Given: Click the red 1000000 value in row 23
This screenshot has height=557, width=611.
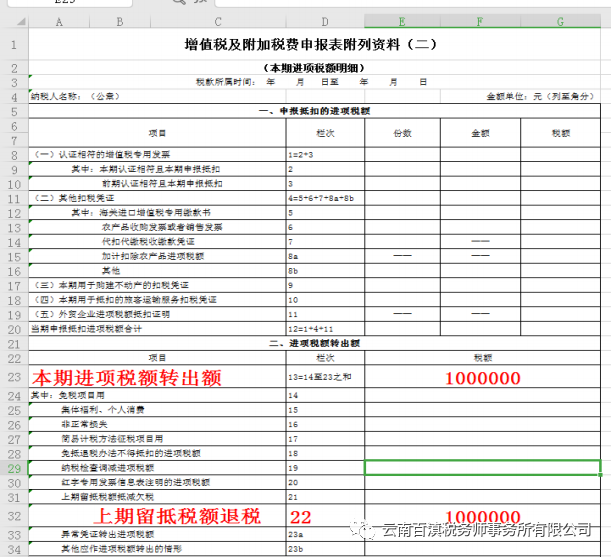Looking at the screenshot, I should point(482,378).
